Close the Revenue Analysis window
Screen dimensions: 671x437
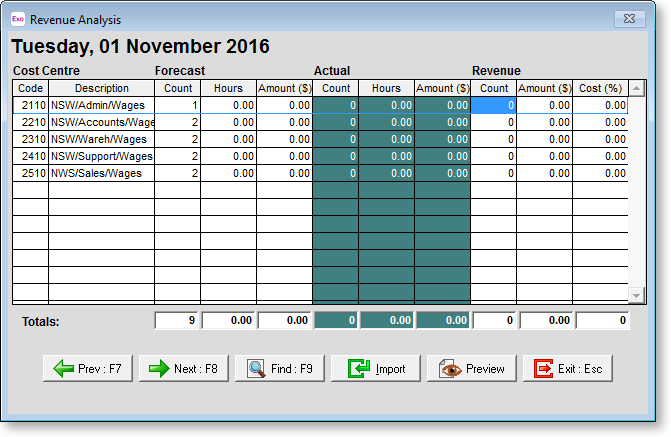630,18
